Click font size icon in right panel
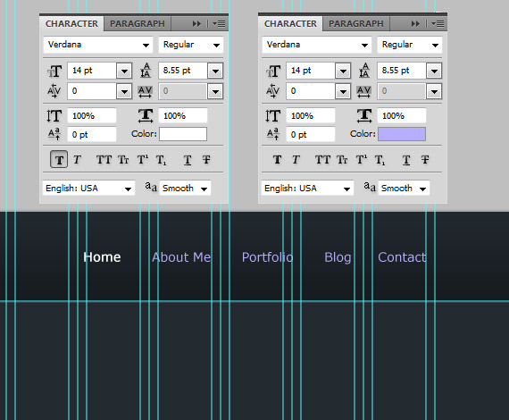This screenshot has width=509, height=420. click(273, 71)
